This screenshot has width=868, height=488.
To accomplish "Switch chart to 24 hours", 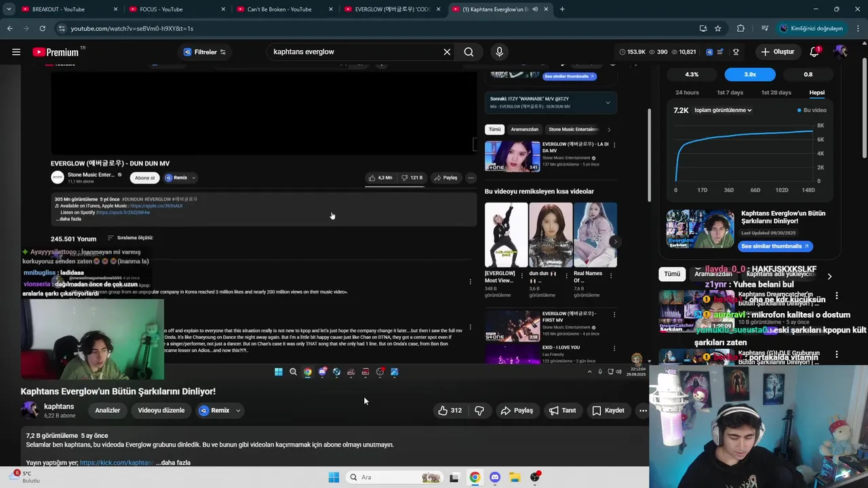I will click(687, 92).
